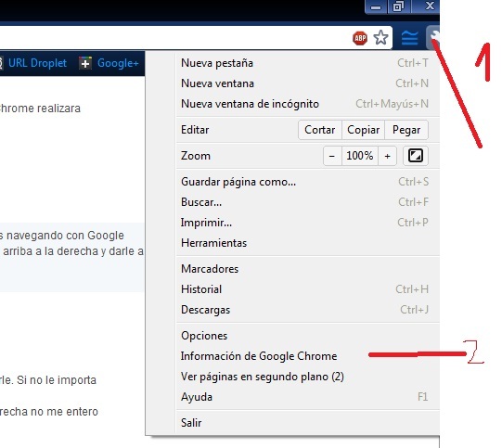Click the blue wave extension icon
Image resolution: width=502 pixels, height=448 pixels.
coord(409,38)
